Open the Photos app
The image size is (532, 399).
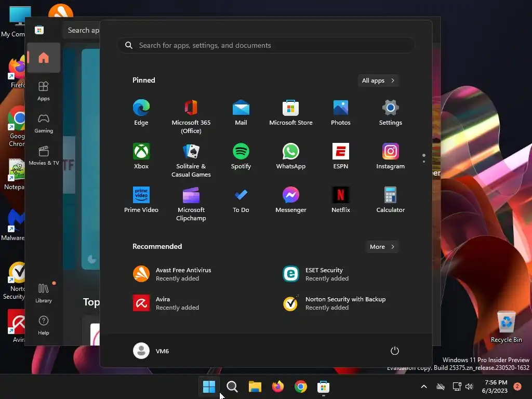coord(341,113)
